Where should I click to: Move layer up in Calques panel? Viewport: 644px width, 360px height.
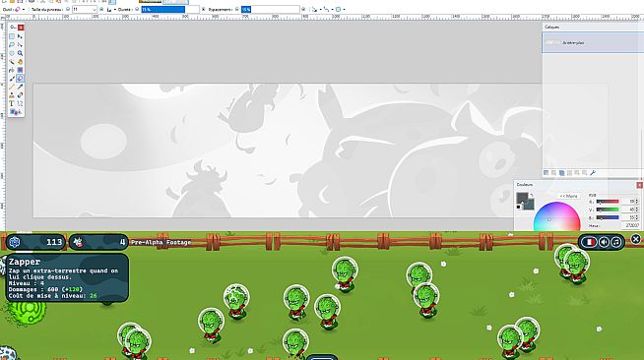click(x=577, y=172)
